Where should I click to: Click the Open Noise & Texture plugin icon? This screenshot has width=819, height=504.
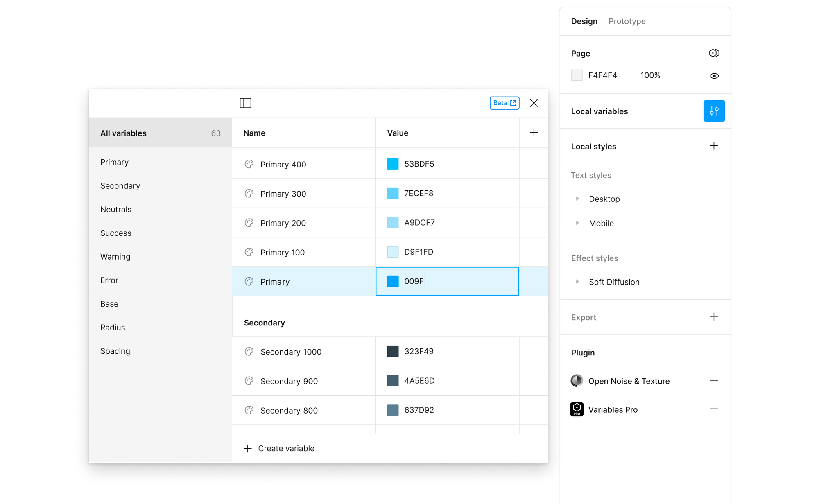577,381
